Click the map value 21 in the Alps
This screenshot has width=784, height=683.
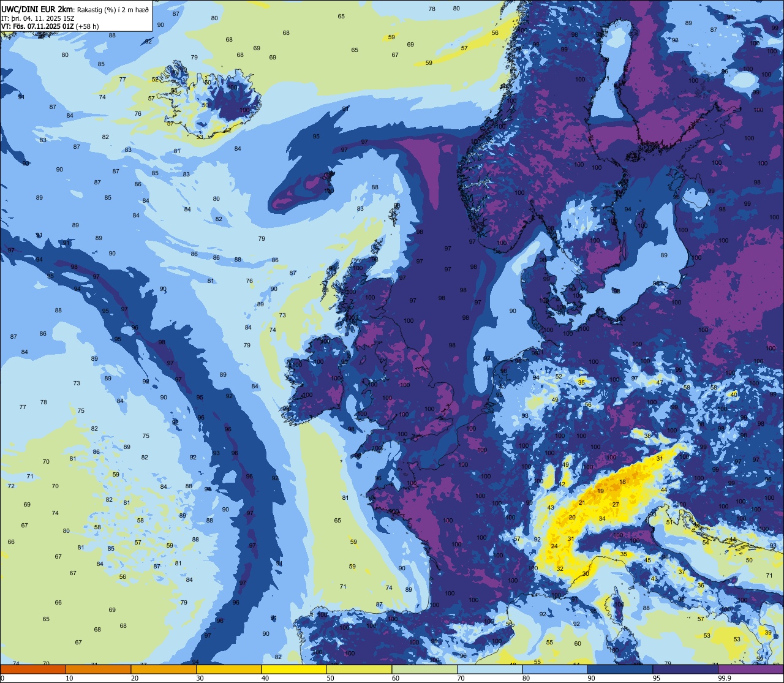coord(582,503)
